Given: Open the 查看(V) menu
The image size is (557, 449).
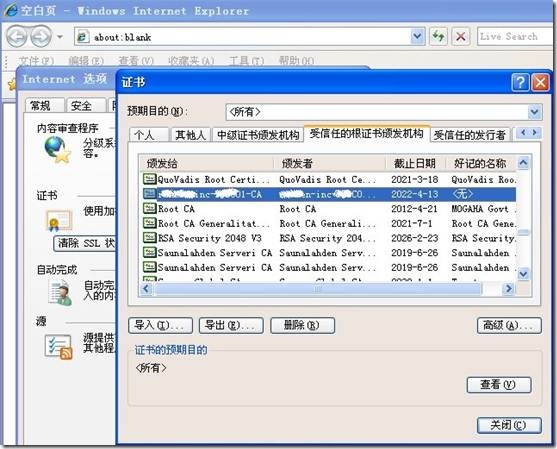Looking at the screenshot, I should [136, 61].
